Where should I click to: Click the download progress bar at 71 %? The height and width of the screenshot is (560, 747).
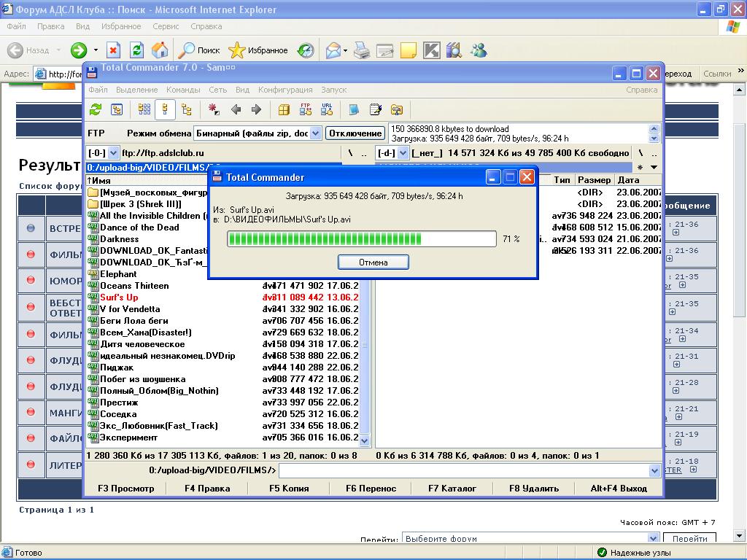(362, 238)
